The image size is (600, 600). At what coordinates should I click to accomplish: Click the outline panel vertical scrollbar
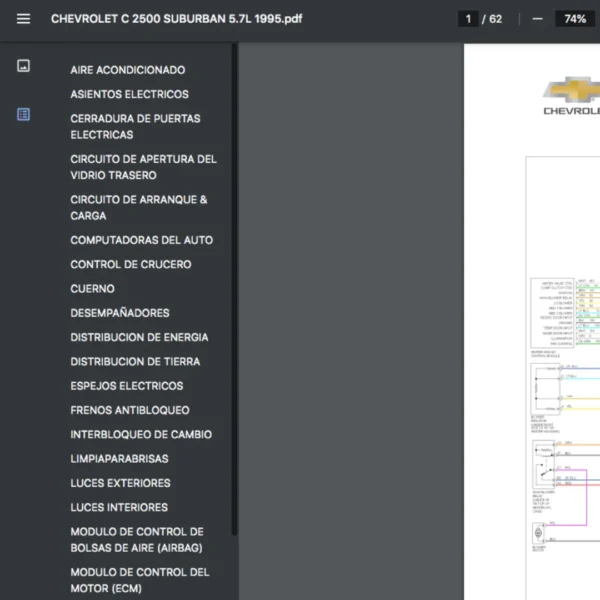pyautogui.click(x=234, y=290)
